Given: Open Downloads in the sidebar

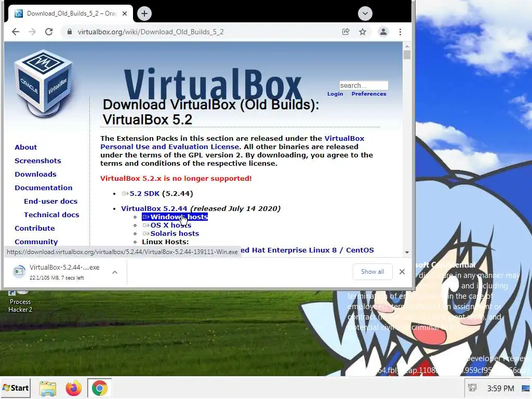Looking at the screenshot, I should 35,175.
